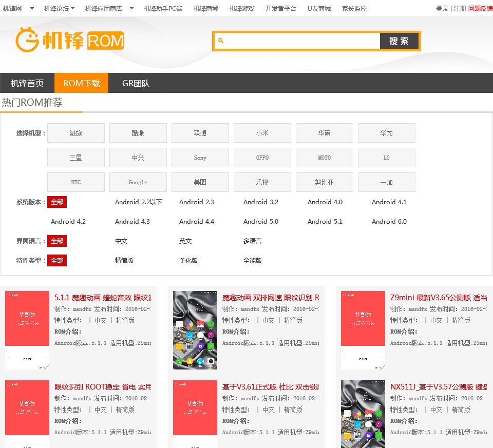Select 中兴 device brand
The width and height of the screenshot is (493, 448).
pos(138,158)
